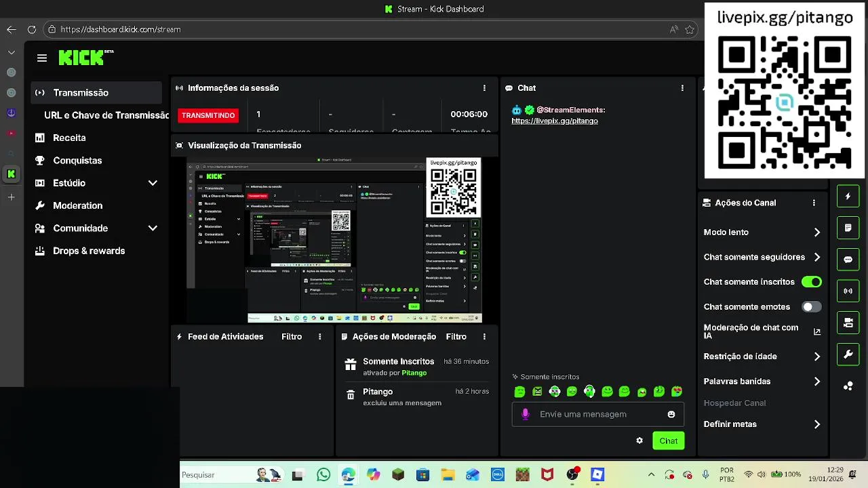Open Chat somente seguidores options arrow
Image resolution: width=868 pixels, height=488 pixels.
(817, 258)
